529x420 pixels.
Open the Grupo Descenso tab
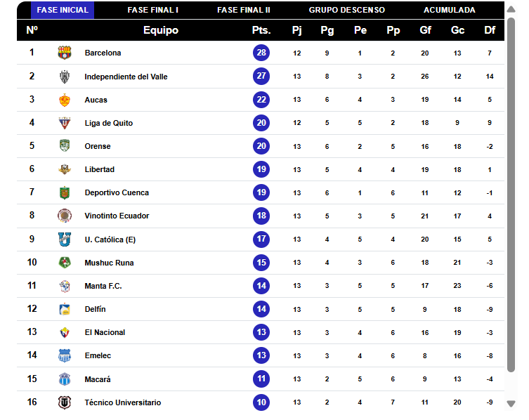347,10
